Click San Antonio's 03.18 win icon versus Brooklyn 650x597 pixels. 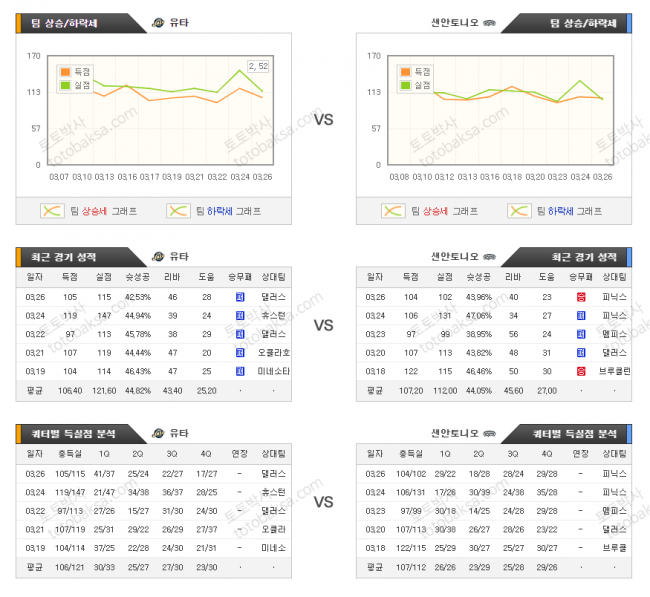pos(581,371)
